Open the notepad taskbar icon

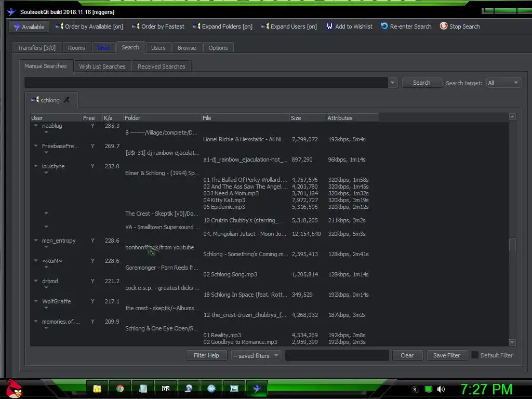click(x=143, y=389)
